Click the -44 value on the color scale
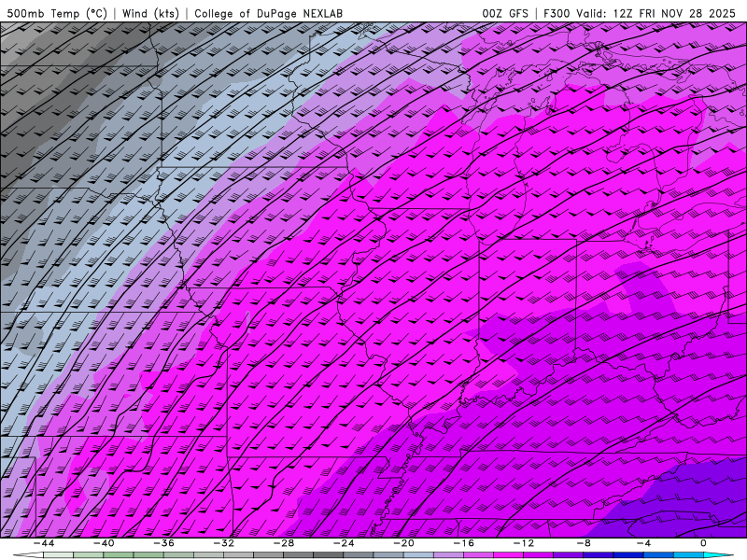This screenshot has height=560, width=747. pyautogui.click(x=44, y=543)
